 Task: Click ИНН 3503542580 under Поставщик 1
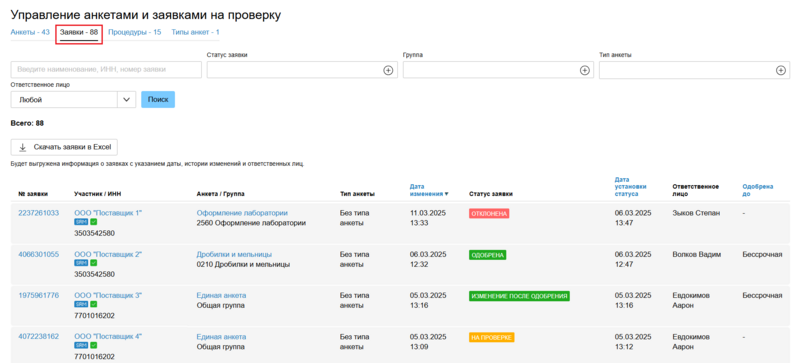pyautogui.click(x=94, y=233)
